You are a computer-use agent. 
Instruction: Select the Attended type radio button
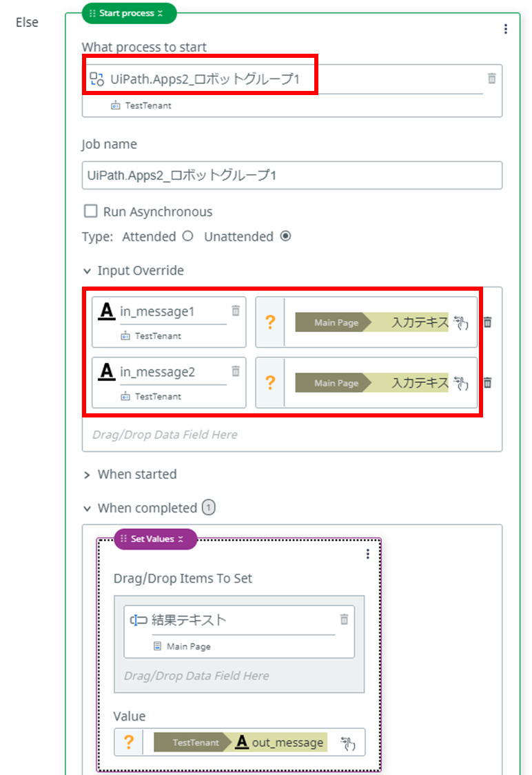click(187, 236)
